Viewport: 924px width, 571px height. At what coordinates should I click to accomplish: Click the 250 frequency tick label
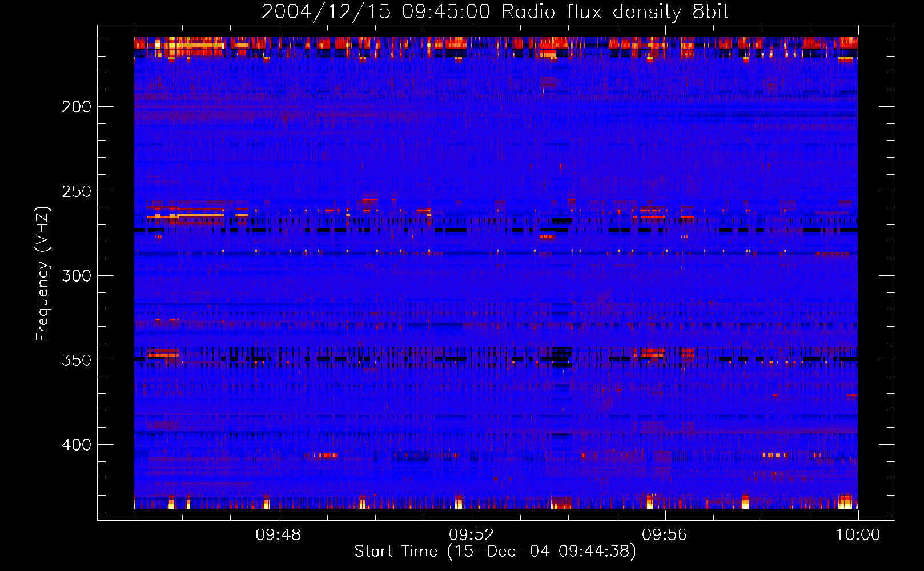pos(77,191)
